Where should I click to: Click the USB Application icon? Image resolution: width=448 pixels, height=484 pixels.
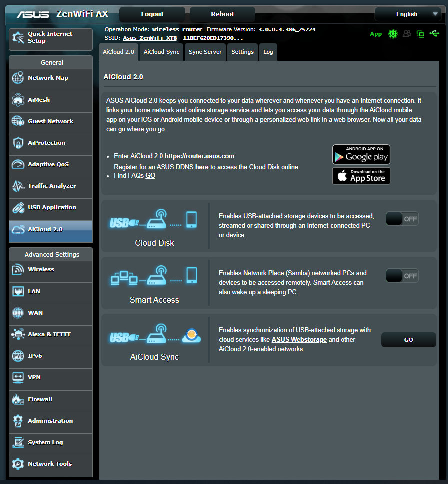coord(18,207)
